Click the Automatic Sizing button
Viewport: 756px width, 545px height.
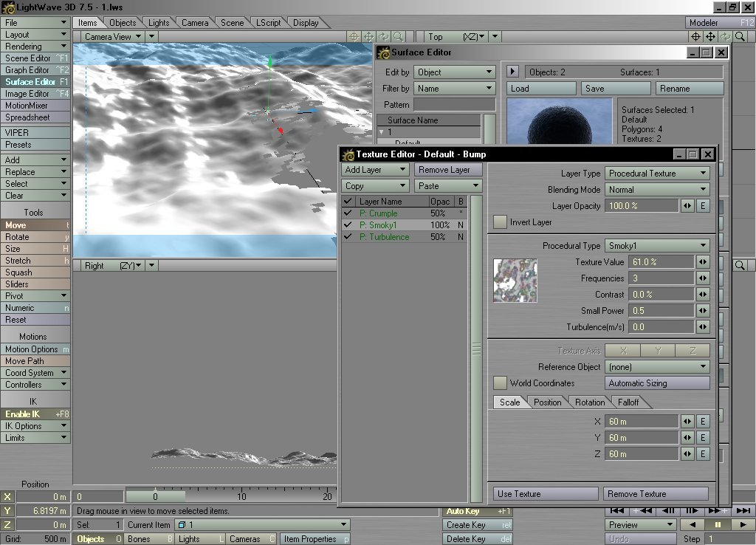657,383
